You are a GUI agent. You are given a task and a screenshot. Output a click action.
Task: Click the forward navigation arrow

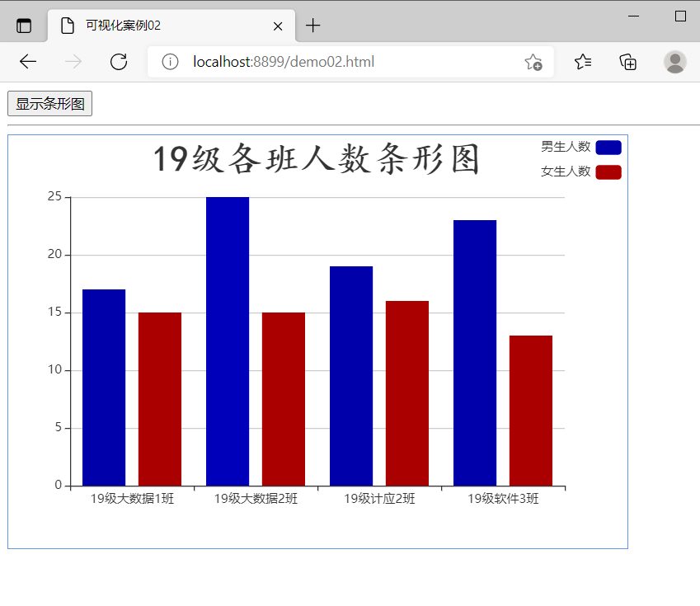click(73, 61)
